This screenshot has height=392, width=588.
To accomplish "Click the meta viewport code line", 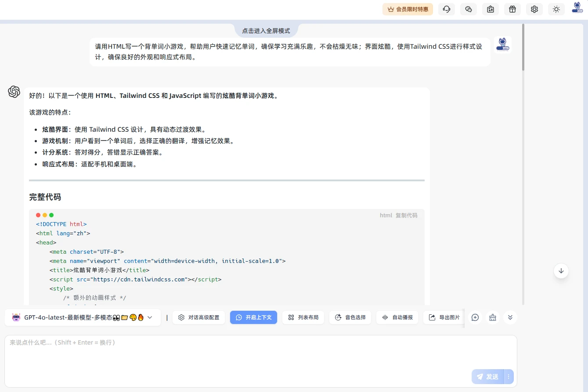I will click(167, 261).
